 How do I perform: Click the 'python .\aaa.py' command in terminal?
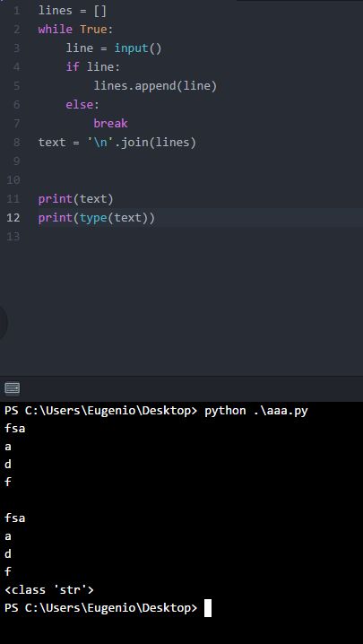(255, 411)
